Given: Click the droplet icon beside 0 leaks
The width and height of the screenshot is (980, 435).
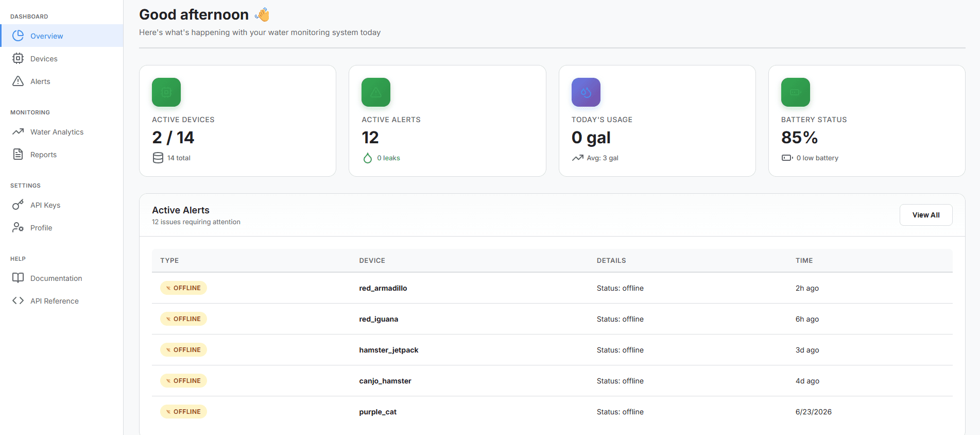Looking at the screenshot, I should pos(368,158).
